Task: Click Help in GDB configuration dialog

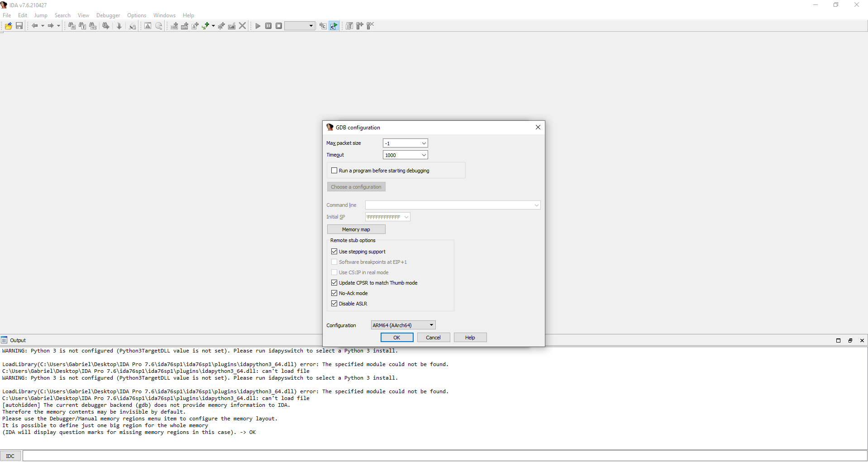Action: coord(470,338)
